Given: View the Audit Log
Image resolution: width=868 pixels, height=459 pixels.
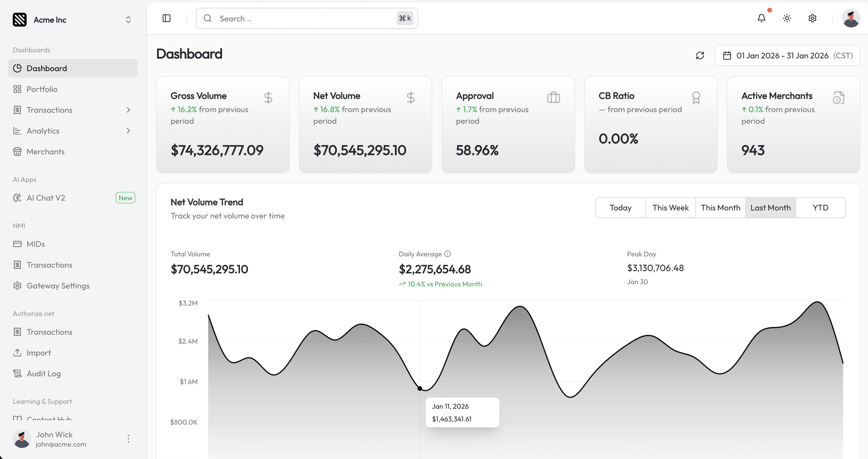Looking at the screenshot, I should (x=44, y=373).
